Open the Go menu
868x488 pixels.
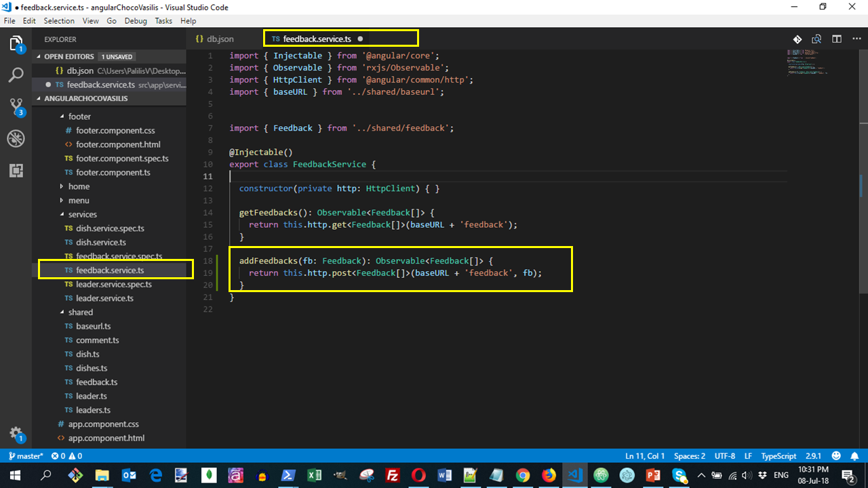pyautogui.click(x=111, y=21)
